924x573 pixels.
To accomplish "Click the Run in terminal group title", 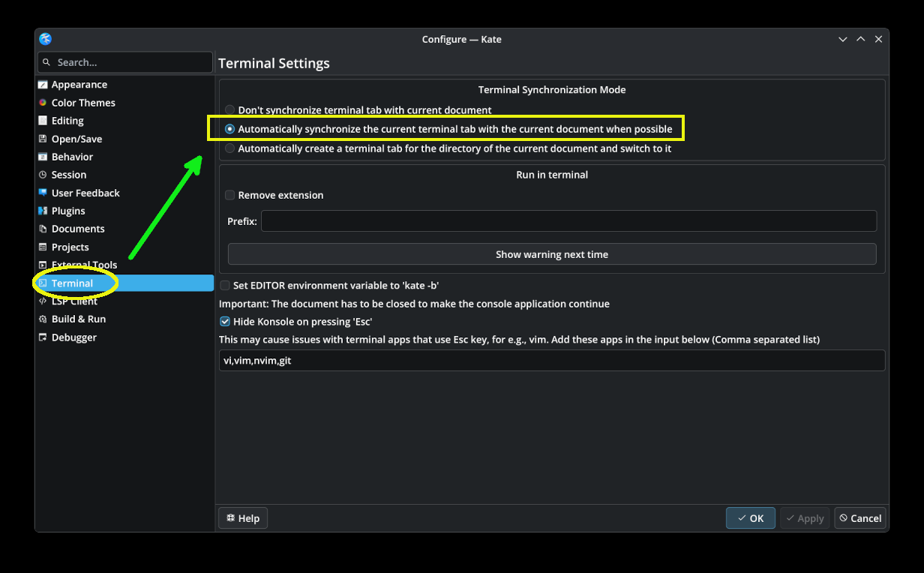I will 552,175.
